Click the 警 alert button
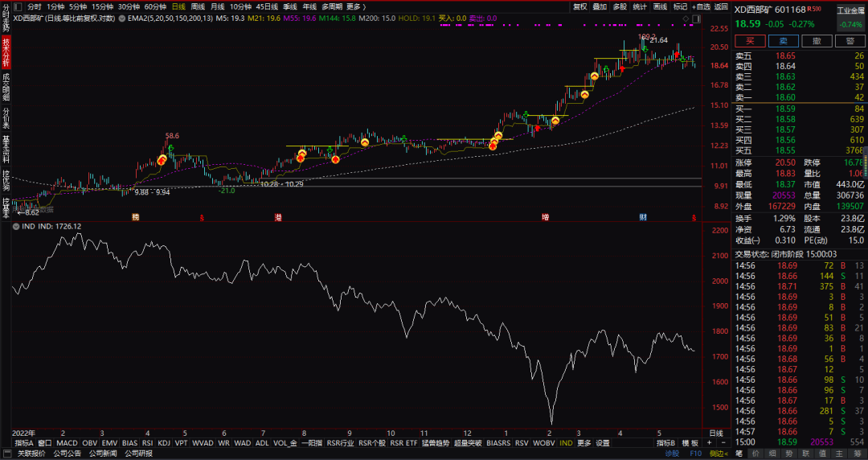 pyautogui.click(x=850, y=41)
